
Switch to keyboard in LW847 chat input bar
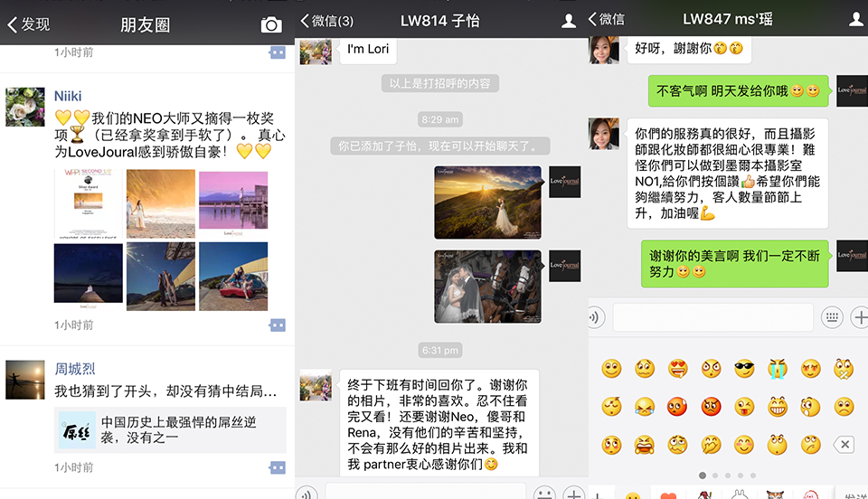[x=832, y=317]
